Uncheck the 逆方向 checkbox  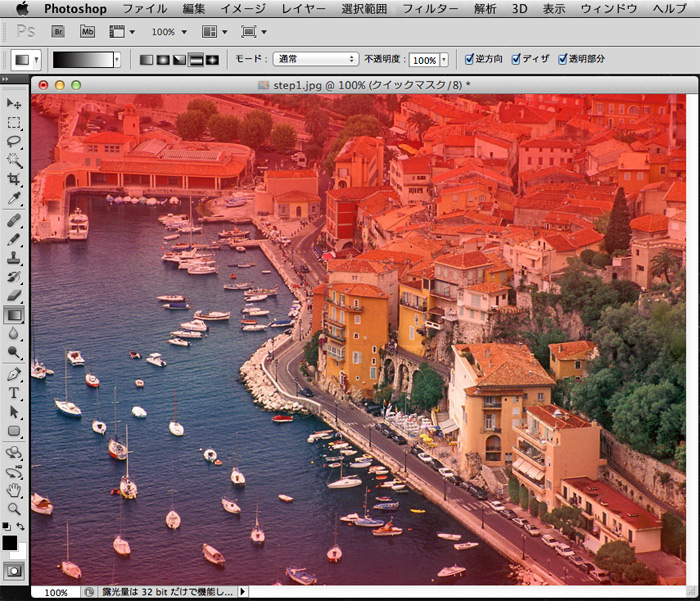click(470, 59)
